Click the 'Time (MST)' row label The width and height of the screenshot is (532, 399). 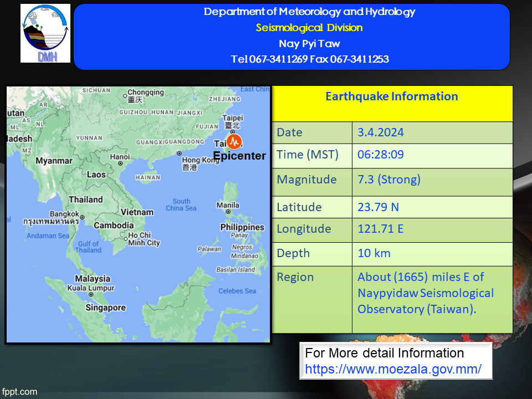[308, 155]
